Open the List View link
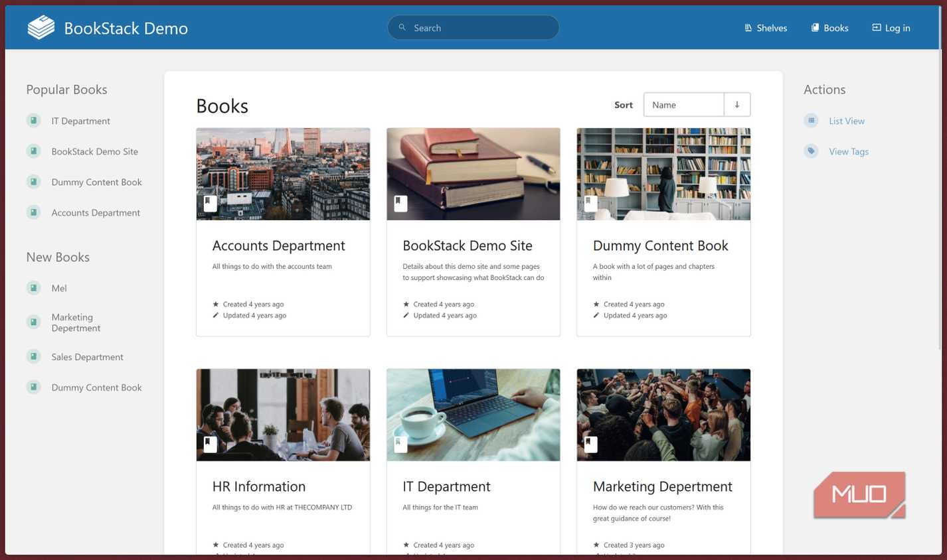 tap(847, 121)
